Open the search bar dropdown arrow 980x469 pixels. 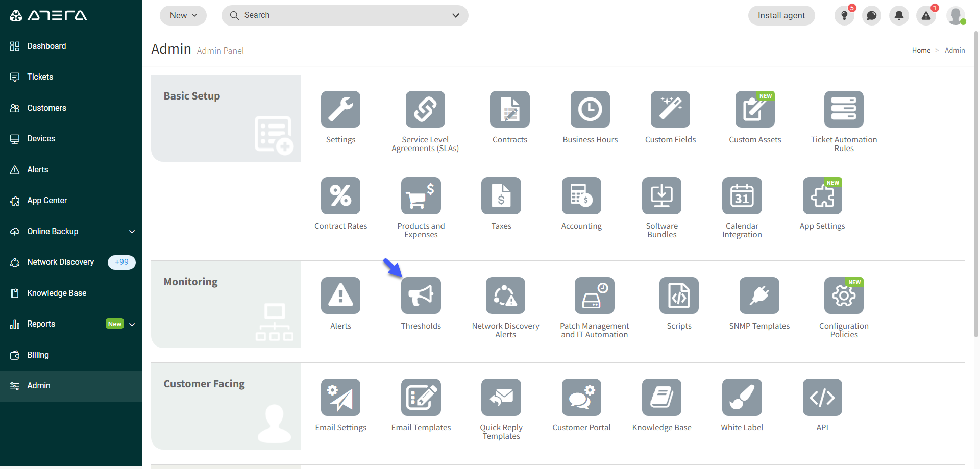[455, 15]
